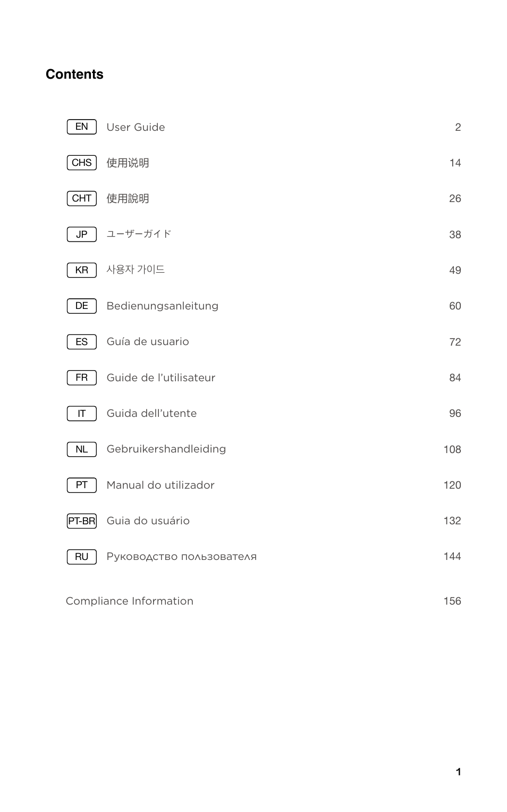Screen dimensions: 507x812
Task: Click the Contents heading
Action: (x=74, y=74)
